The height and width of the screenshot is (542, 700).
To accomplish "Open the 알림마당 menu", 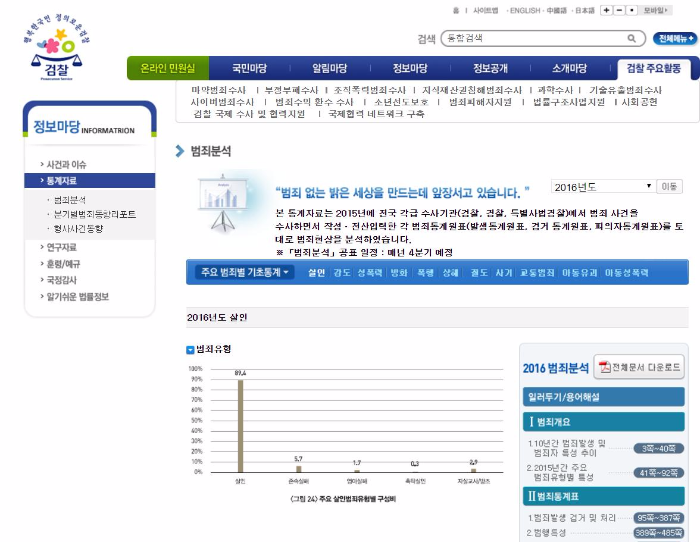I will (329, 68).
